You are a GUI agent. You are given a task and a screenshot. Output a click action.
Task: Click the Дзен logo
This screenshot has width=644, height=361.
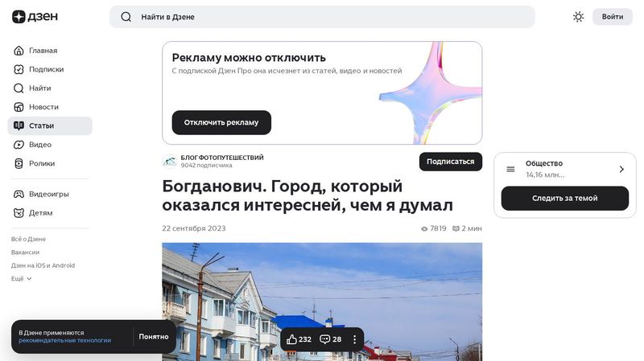pos(35,17)
